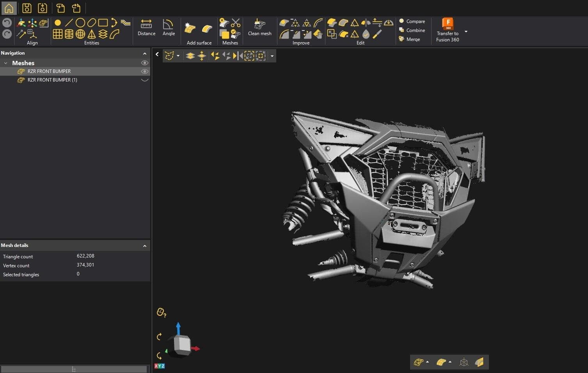Collapse the Meshes tree in Navigation

(6, 62)
